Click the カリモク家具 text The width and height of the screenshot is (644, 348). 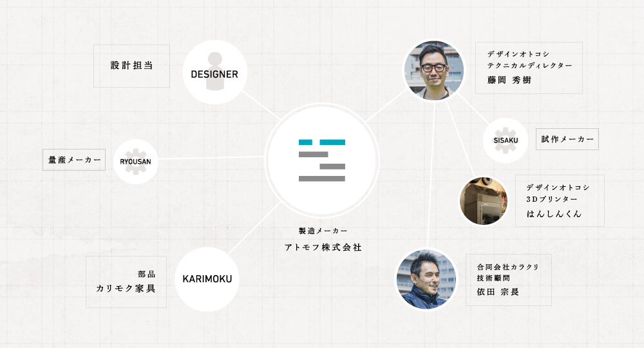click(x=126, y=289)
